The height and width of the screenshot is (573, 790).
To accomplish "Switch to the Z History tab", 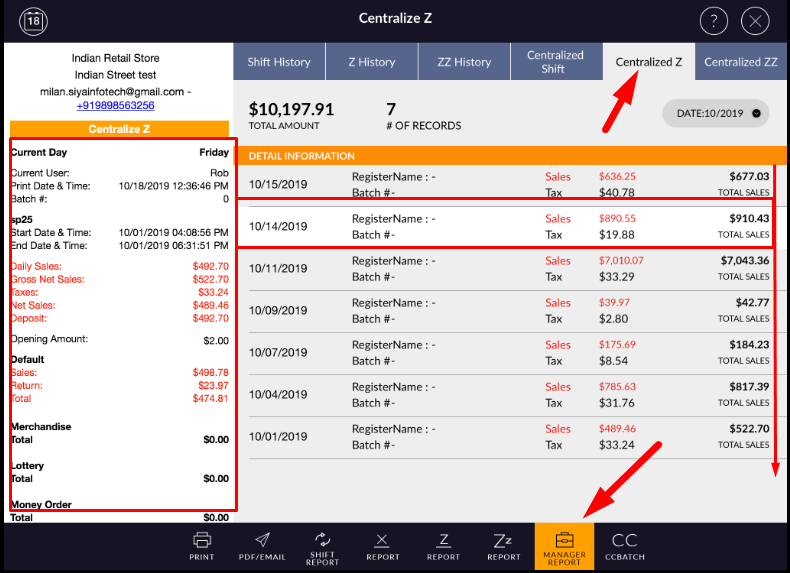I will [x=371, y=62].
